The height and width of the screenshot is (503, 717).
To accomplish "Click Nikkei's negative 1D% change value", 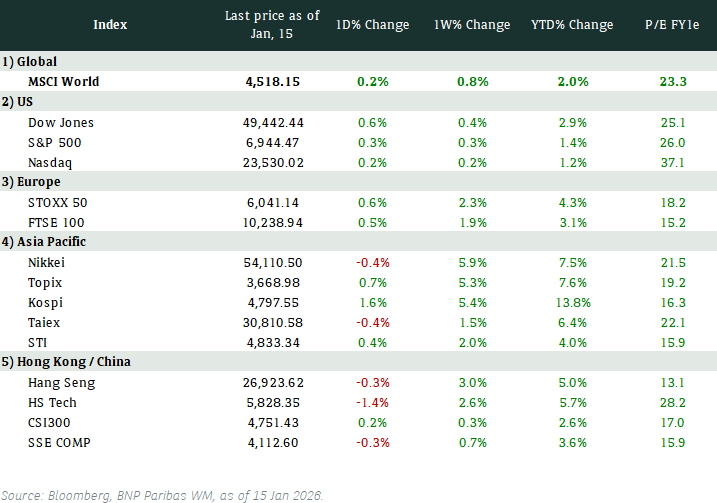I will (x=372, y=262).
